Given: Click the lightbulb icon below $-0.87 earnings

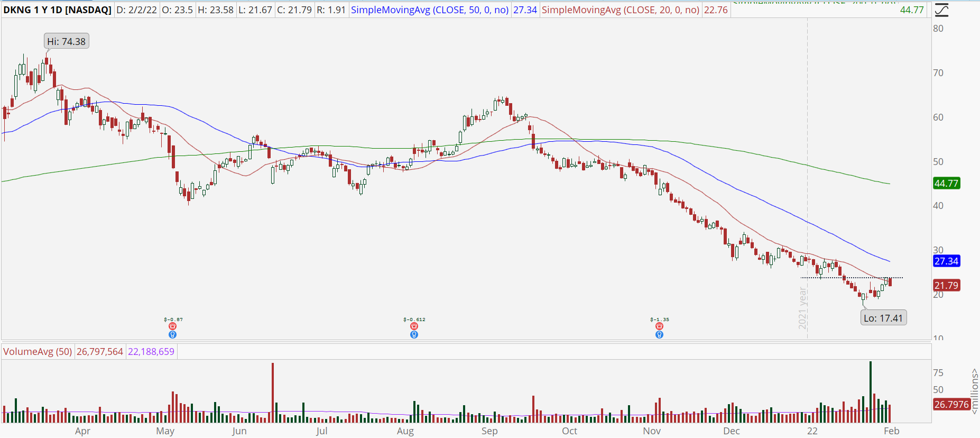Looking at the screenshot, I should pos(172,334).
